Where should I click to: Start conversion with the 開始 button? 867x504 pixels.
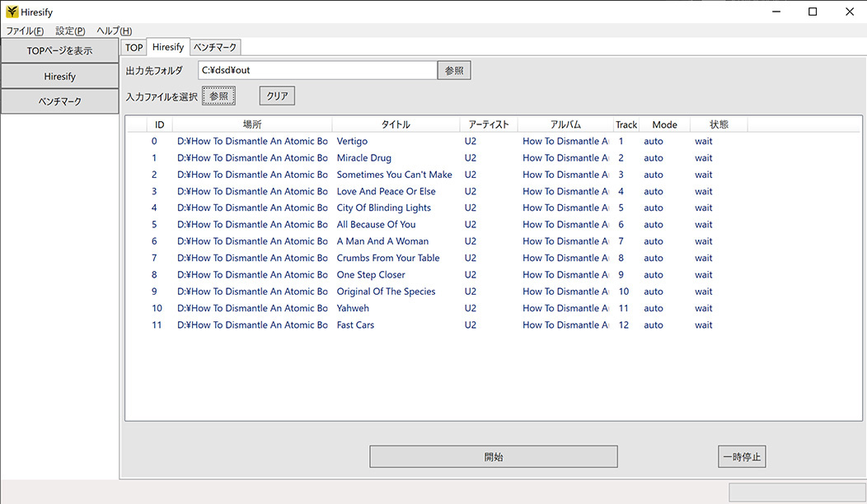coord(493,457)
